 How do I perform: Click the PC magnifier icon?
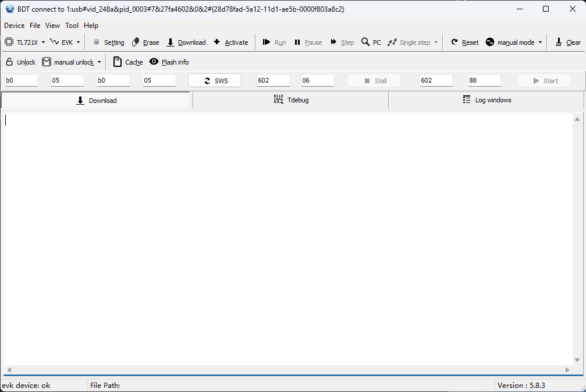[x=365, y=42]
